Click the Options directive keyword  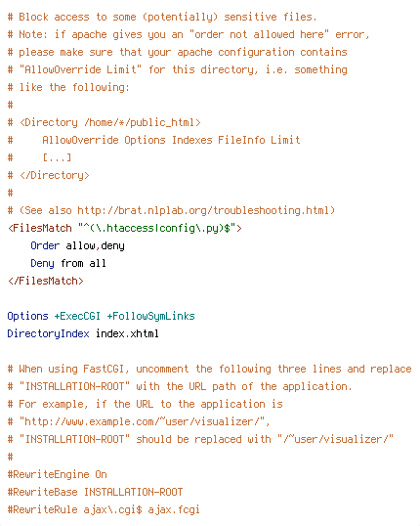pos(27,316)
